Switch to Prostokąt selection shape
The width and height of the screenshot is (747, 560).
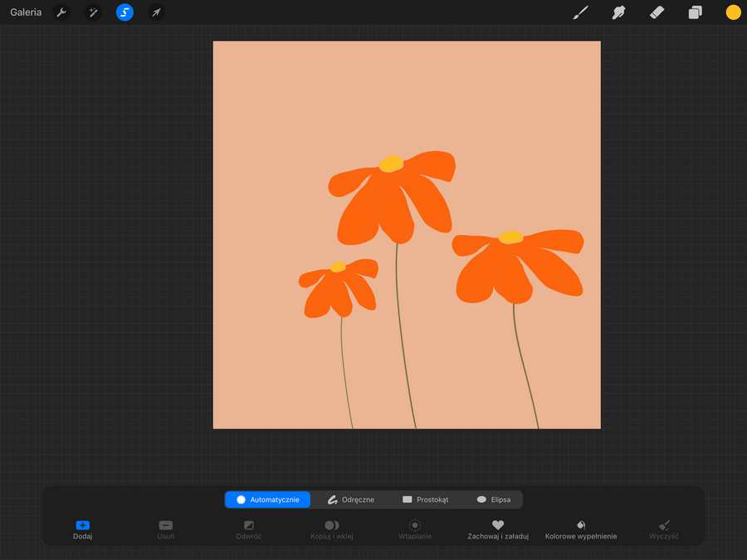pyautogui.click(x=425, y=499)
